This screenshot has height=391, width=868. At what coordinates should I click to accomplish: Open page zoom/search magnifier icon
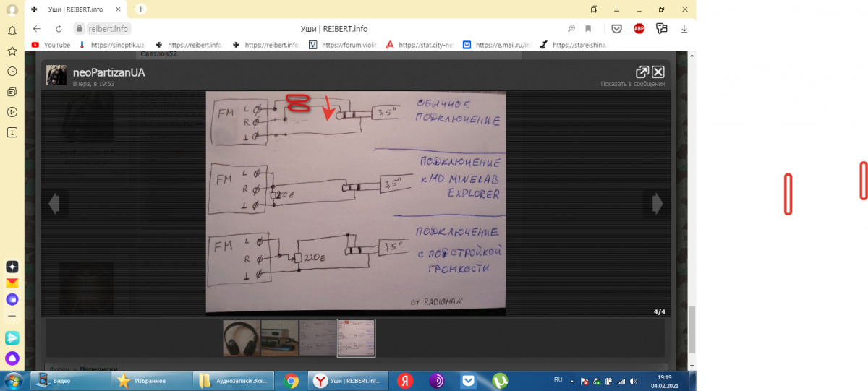tap(571, 29)
